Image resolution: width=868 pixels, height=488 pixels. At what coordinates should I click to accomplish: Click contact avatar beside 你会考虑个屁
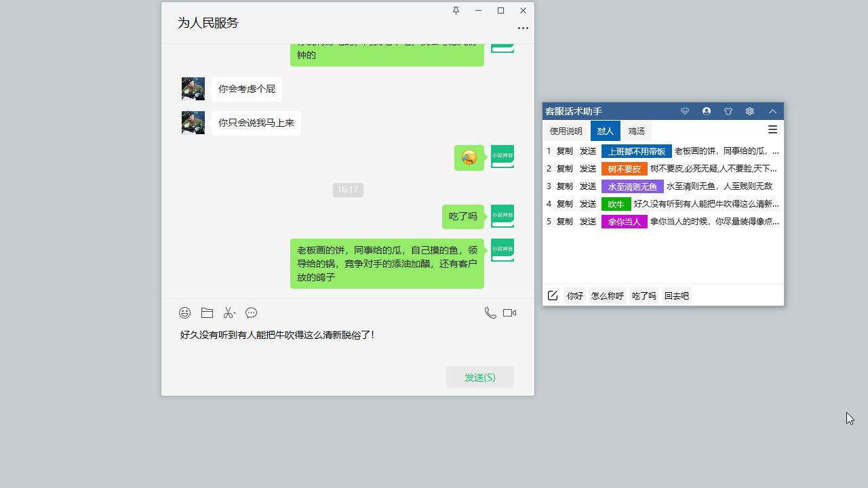pos(193,89)
